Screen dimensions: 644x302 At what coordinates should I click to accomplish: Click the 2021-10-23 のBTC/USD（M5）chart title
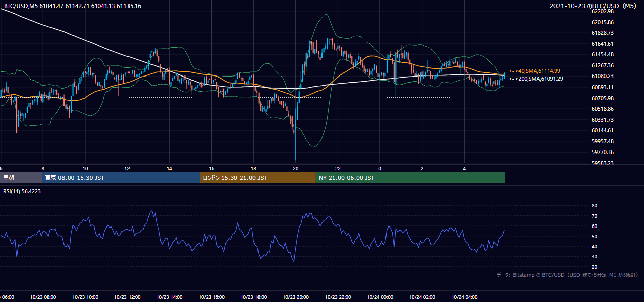[594, 6]
